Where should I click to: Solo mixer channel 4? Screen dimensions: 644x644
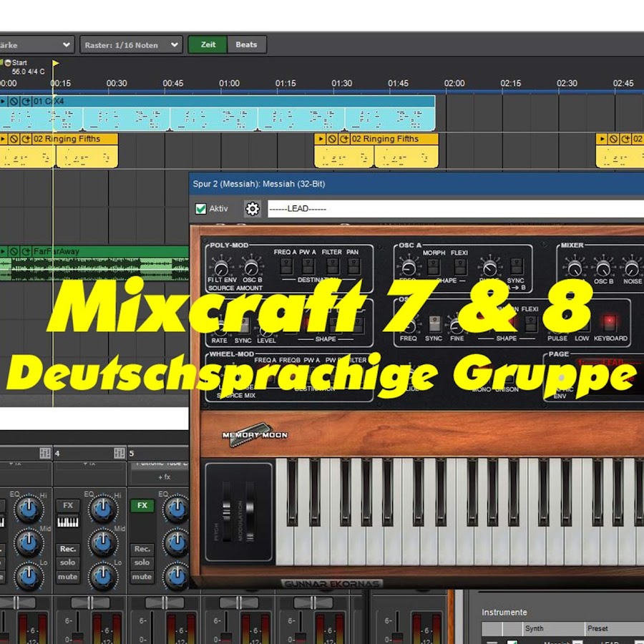pos(68,562)
